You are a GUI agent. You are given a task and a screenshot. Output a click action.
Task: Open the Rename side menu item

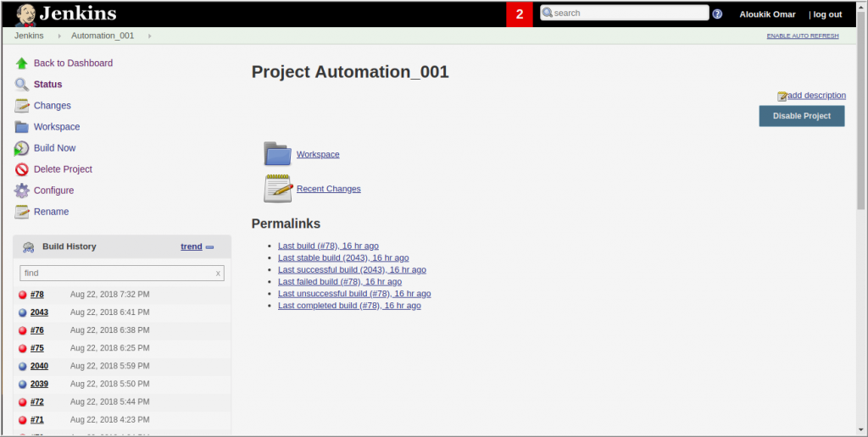click(x=51, y=212)
